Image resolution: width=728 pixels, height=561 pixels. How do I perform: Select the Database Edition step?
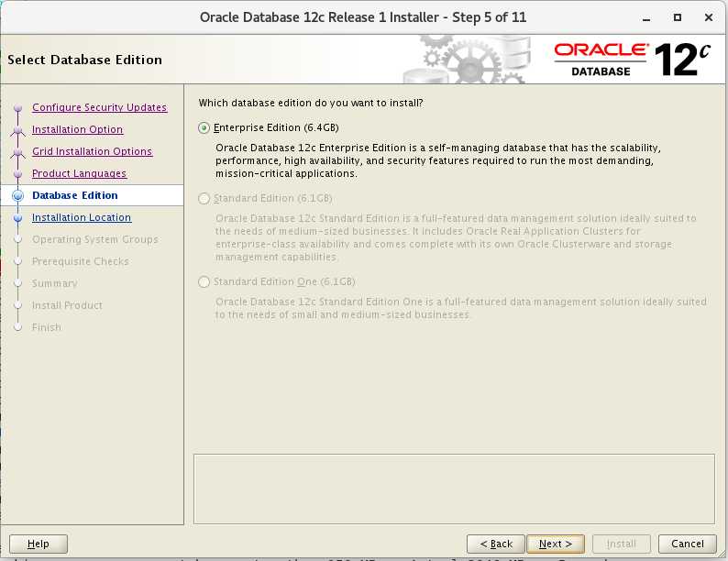click(75, 195)
